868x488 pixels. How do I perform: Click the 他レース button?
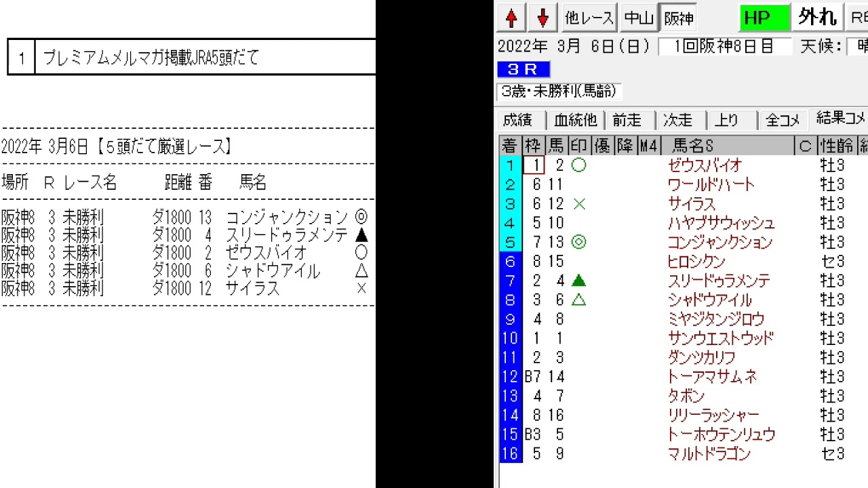(589, 18)
